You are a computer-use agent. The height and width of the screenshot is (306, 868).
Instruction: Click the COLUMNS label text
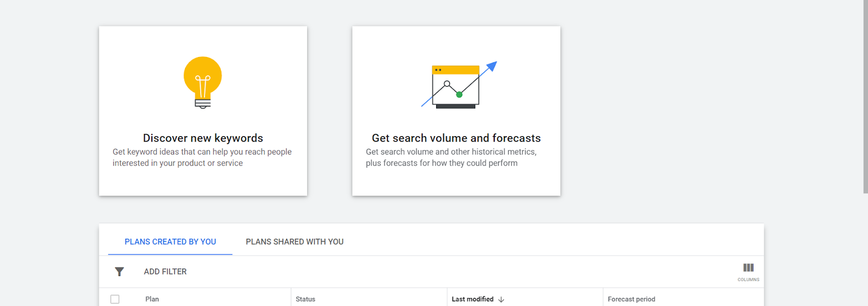(x=748, y=280)
